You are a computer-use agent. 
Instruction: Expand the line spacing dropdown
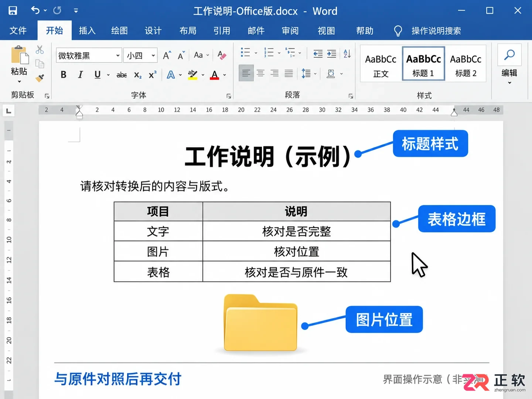pyautogui.click(x=315, y=74)
